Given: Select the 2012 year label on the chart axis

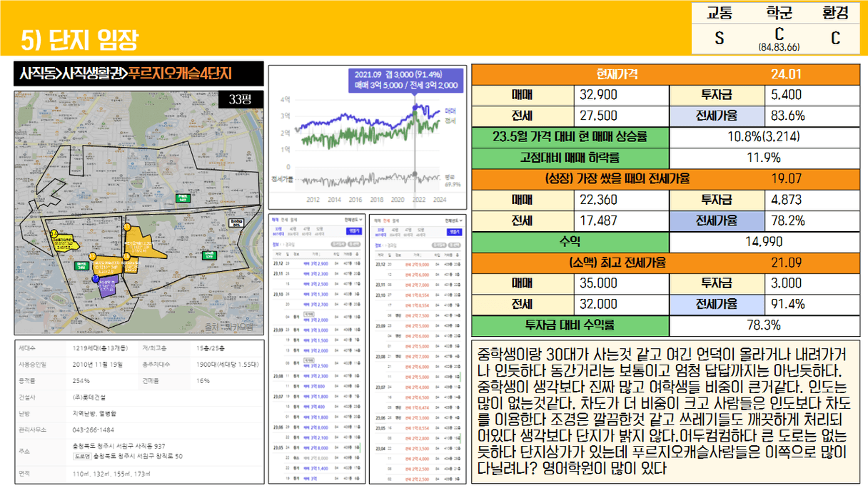Looking at the screenshot, I should (x=313, y=200).
